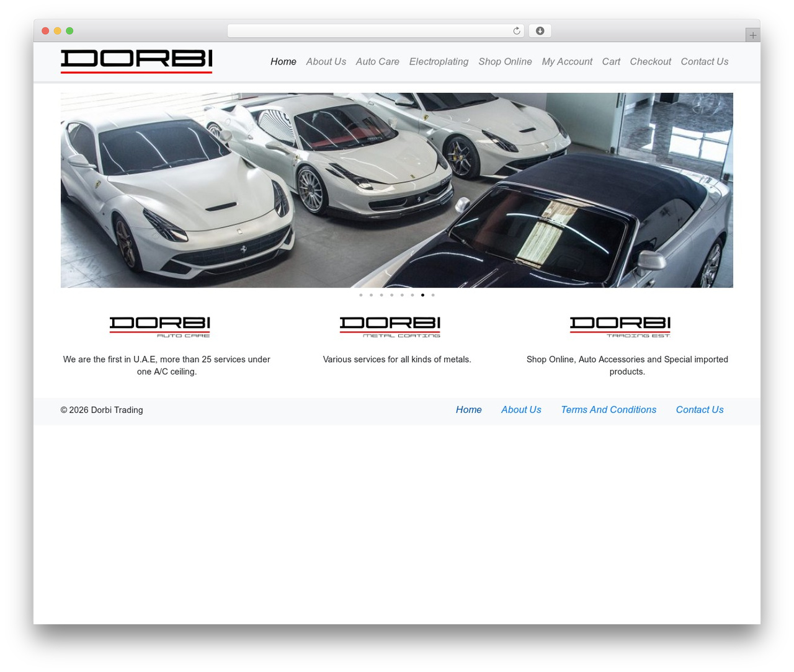Select the active seventh slider dot
Viewport: 794px width, 672px height.
pyautogui.click(x=422, y=295)
